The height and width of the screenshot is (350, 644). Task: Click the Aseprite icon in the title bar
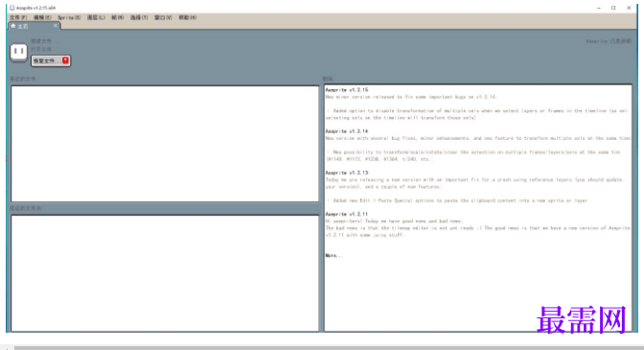click(x=11, y=8)
